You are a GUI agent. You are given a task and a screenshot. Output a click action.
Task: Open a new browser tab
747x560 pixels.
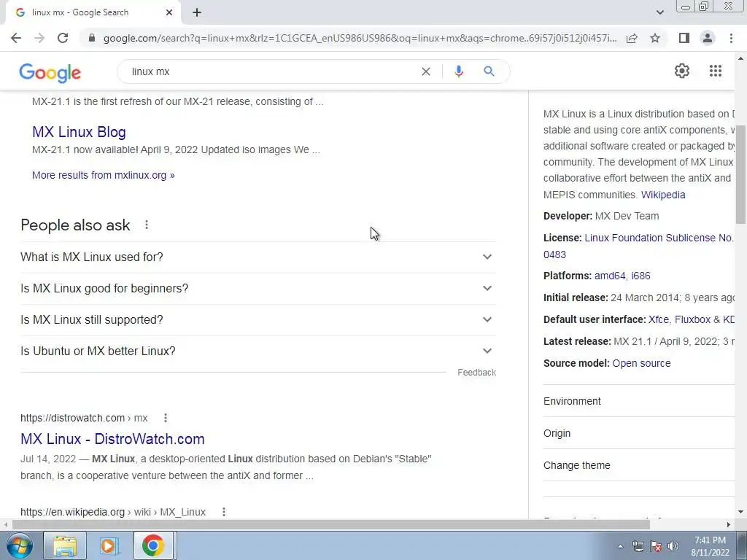pos(197,12)
